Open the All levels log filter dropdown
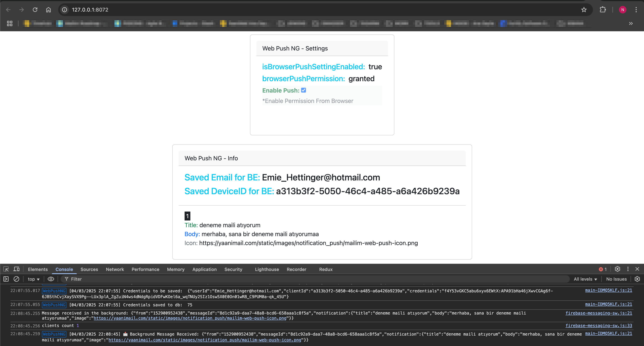 tap(585, 279)
